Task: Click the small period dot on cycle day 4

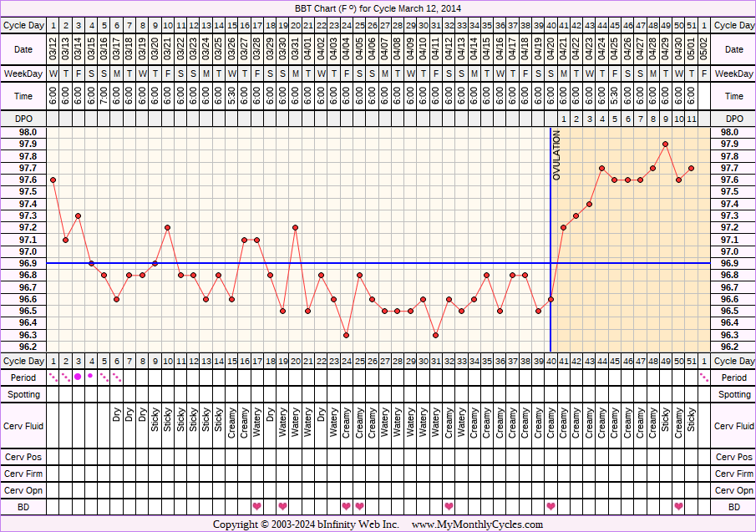Action: pos(91,376)
